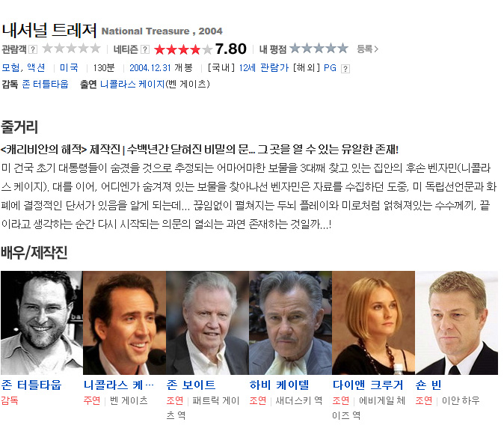Click the help icon beside 네티즌

point(145,49)
